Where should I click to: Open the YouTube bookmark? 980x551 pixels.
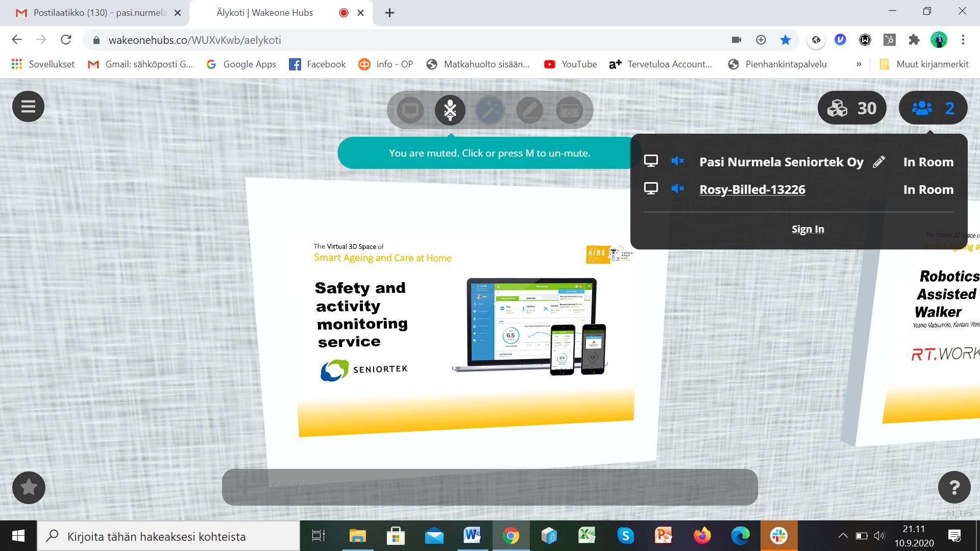click(570, 64)
